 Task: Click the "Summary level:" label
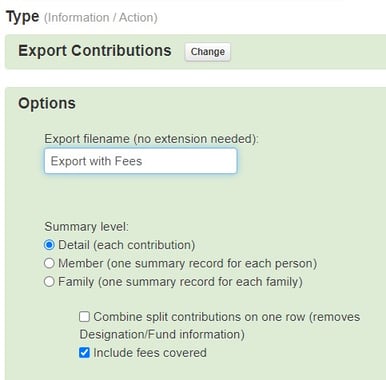[86, 227]
